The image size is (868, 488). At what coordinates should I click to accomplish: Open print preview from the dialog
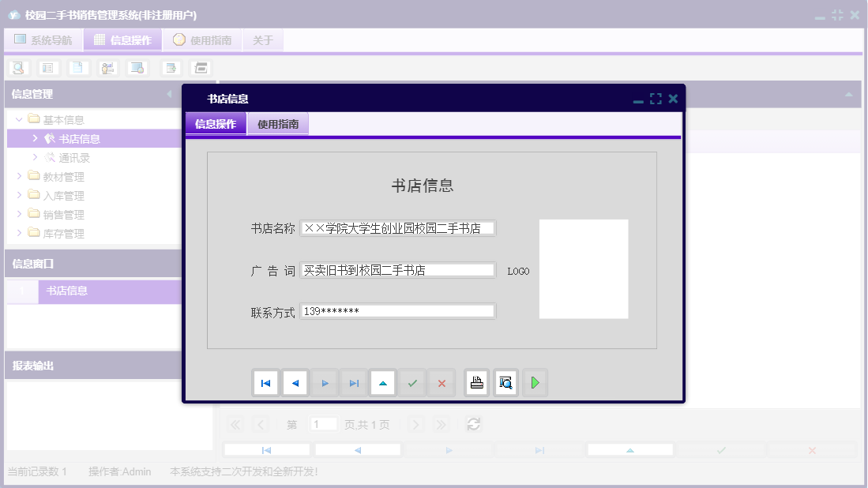pyautogui.click(x=505, y=382)
